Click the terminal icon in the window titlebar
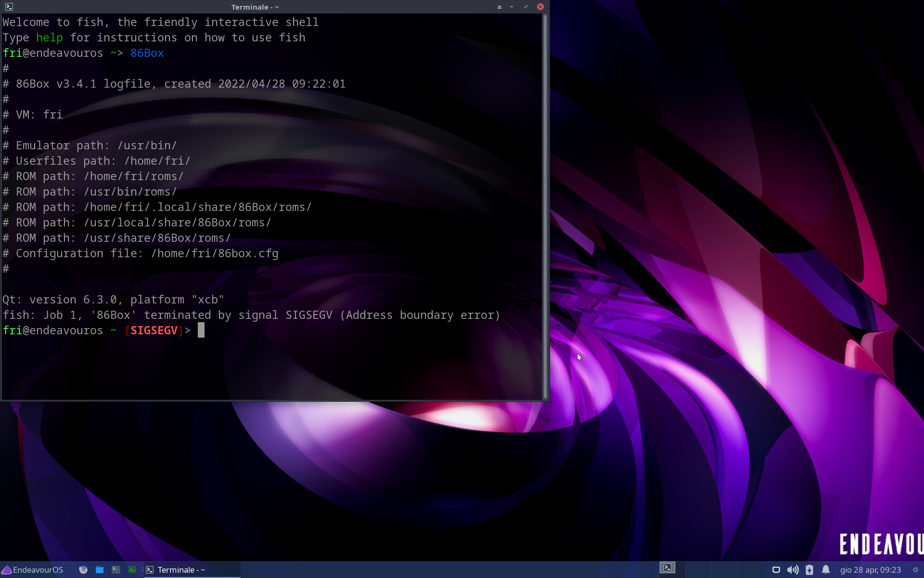The width and height of the screenshot is (924, 578). (x=9, y=7)
